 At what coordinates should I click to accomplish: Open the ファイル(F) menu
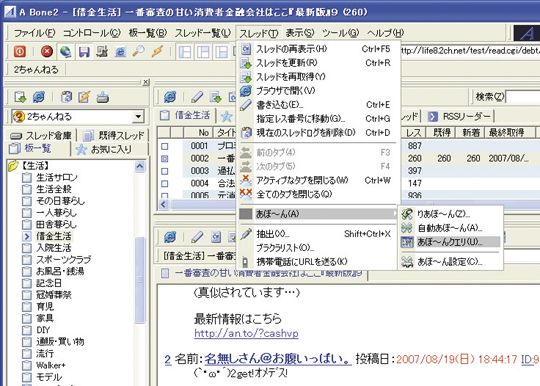coord(34,33)
